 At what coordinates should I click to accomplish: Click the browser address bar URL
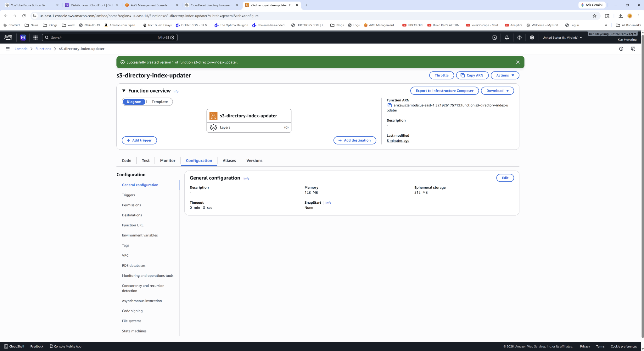click(149, 16)
